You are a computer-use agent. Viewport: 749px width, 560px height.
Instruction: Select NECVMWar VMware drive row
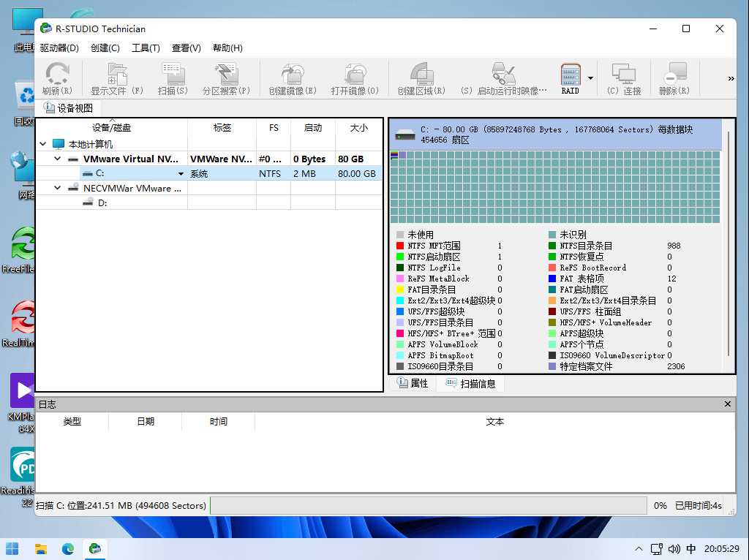pyautogui.click(x=209, y=188)
